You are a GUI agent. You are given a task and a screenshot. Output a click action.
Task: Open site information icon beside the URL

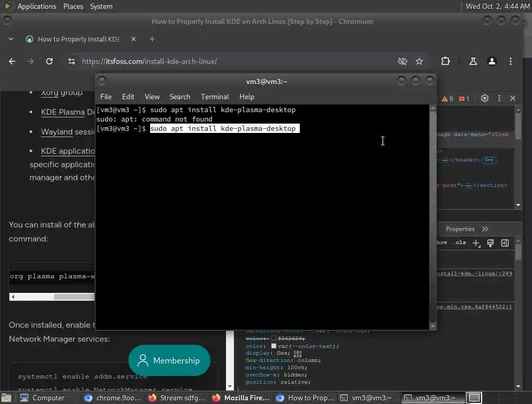tap(71, 61)
